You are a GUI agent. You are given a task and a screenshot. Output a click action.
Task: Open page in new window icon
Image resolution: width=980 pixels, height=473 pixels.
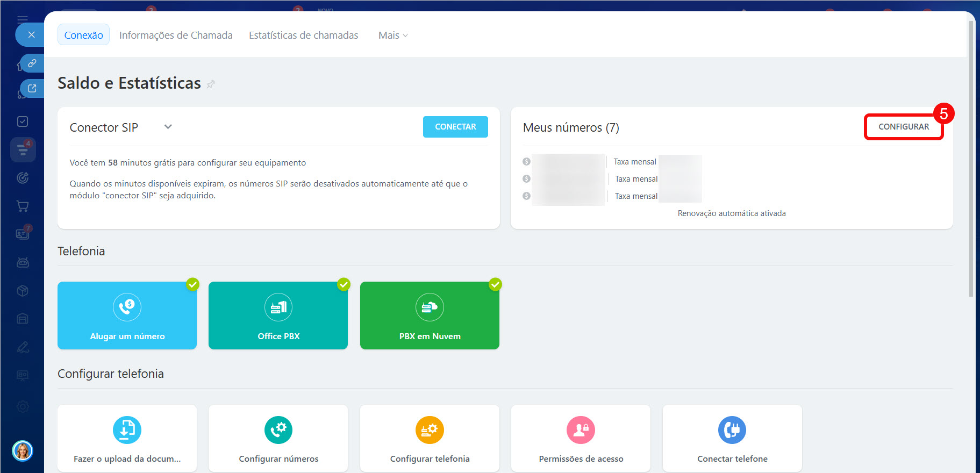pyautogui.click(x=32, y=89)
